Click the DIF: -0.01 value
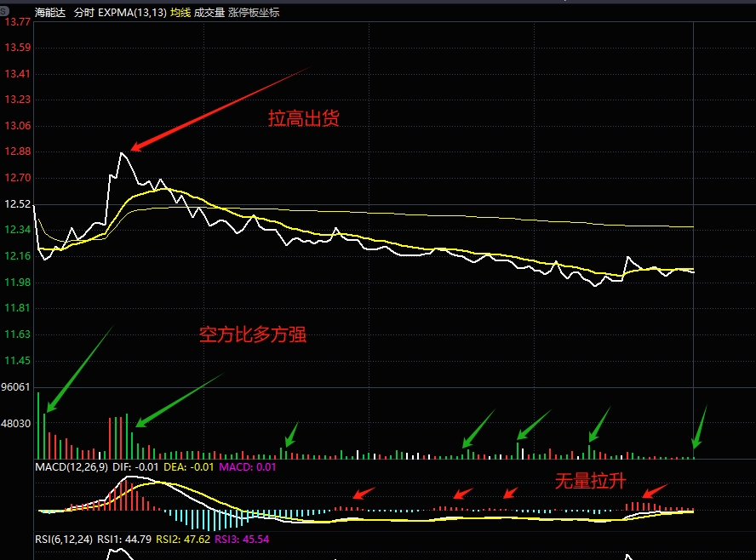 click(x=135, y=467)
